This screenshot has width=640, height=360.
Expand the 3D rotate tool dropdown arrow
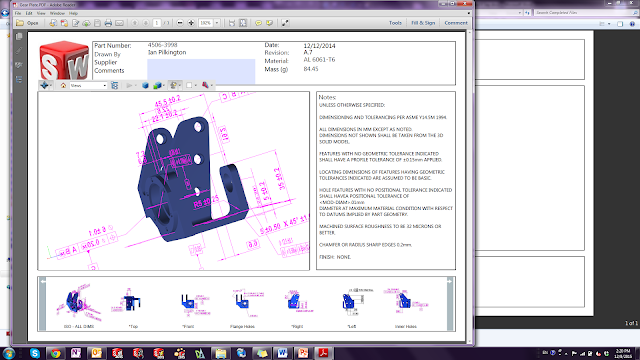(50, 85)
